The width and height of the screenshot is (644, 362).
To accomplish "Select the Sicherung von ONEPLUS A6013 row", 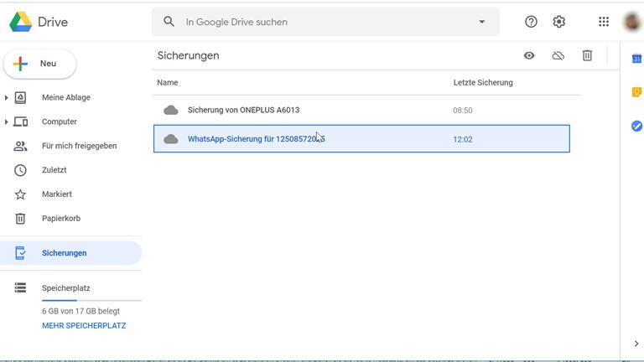I will (x=243, y=110).
